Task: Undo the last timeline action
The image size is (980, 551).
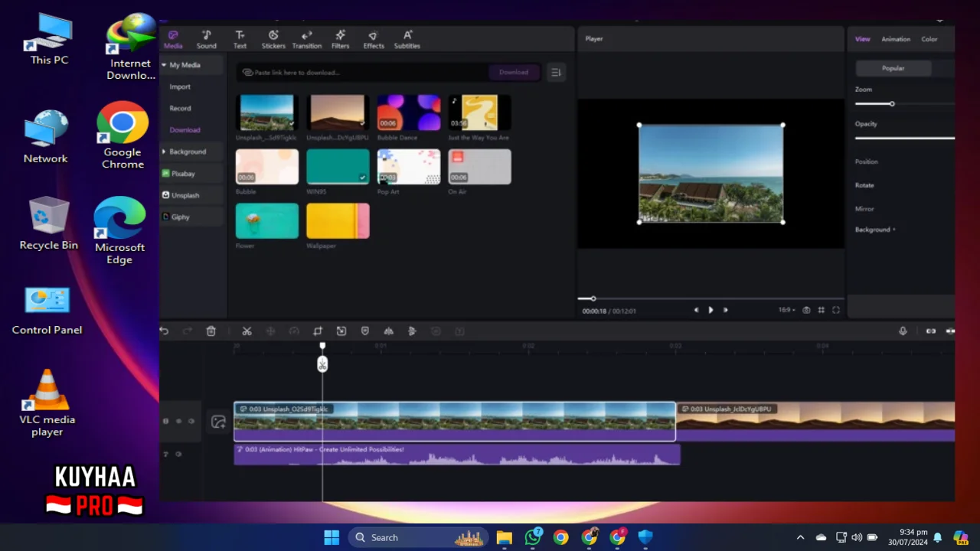Action: pyautogui.click(x=164, y=331)
